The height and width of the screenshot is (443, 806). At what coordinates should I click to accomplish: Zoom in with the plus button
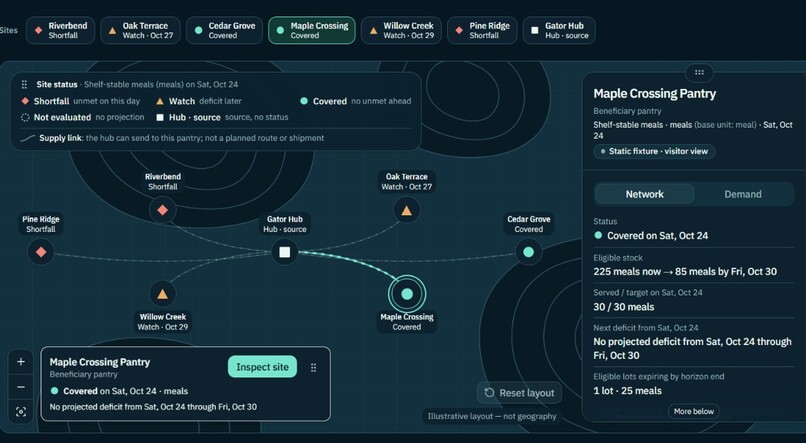21,362
